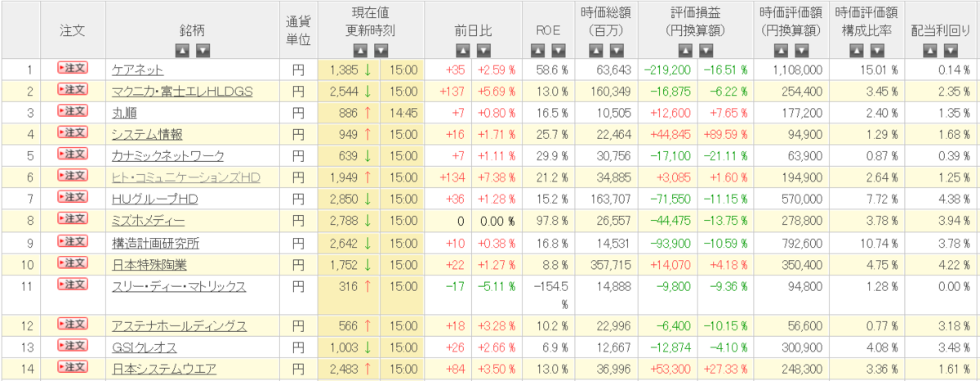Viewport: 980px width, 381px height.
Task: Sort 配当利回り column descending with down arrow
Action: [x=950, y=50]
